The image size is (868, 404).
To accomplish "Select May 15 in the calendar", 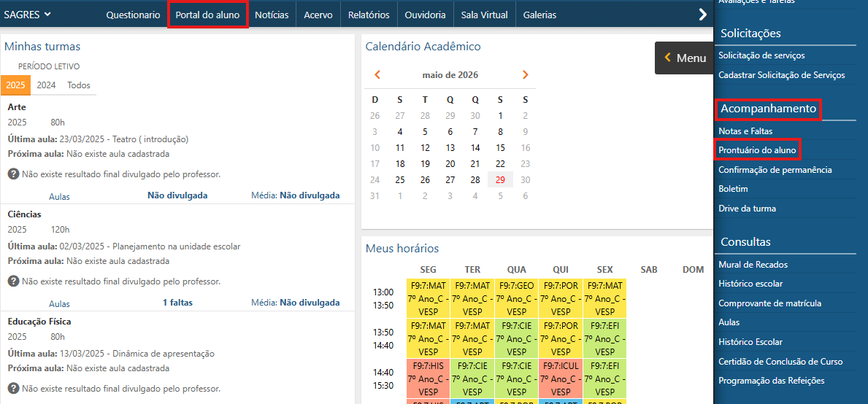I will click(500, 147).
